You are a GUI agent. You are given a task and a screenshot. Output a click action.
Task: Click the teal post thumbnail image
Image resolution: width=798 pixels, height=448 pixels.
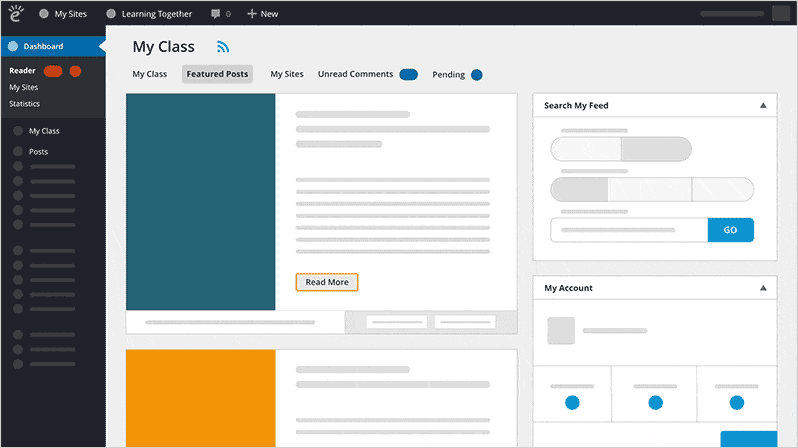coord(201,202)
